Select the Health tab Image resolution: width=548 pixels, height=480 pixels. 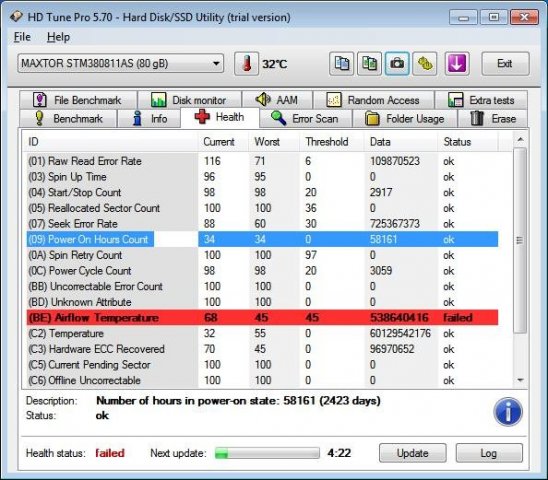point(220,117)
